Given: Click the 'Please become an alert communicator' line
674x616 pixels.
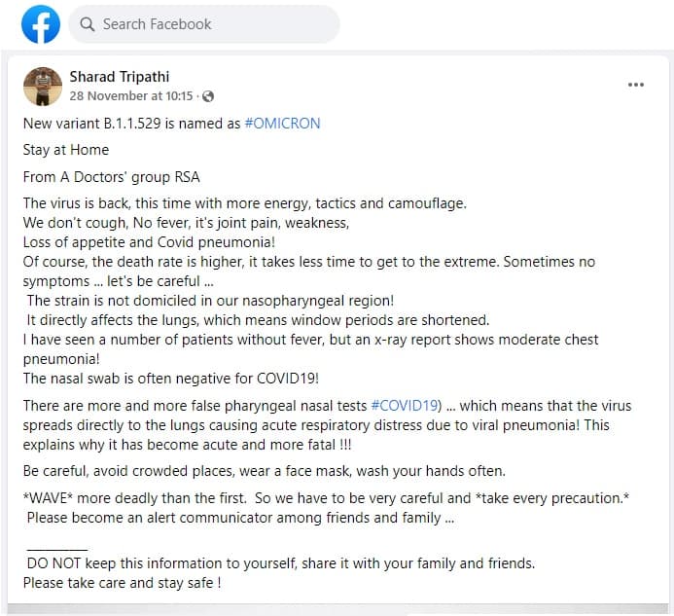Looking at the screenshot, I should click(240, 518).
